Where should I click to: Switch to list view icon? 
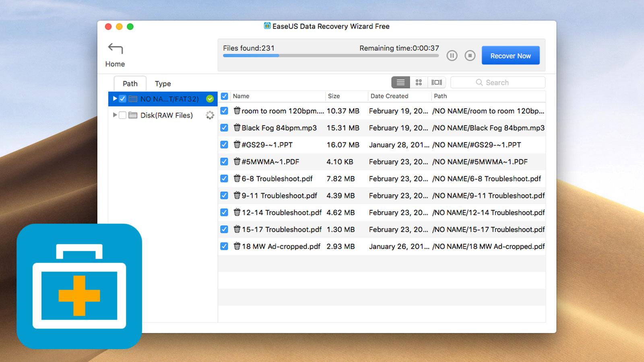coord(400,82)
